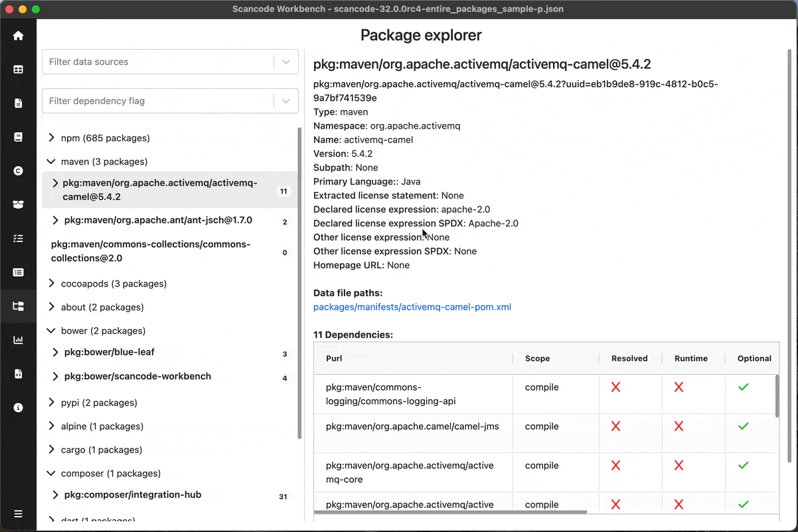This screenshot has width=798, height=532.
Task: Click Optional check mark in camel-jms row
Action: coord(743,426)
